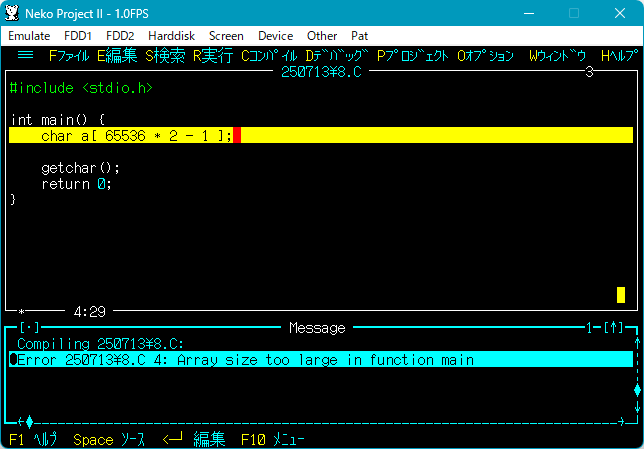Click Message horizontal scrollbar left arrow
This screenshot has width=644, height=449.
(x=21, y=421)
